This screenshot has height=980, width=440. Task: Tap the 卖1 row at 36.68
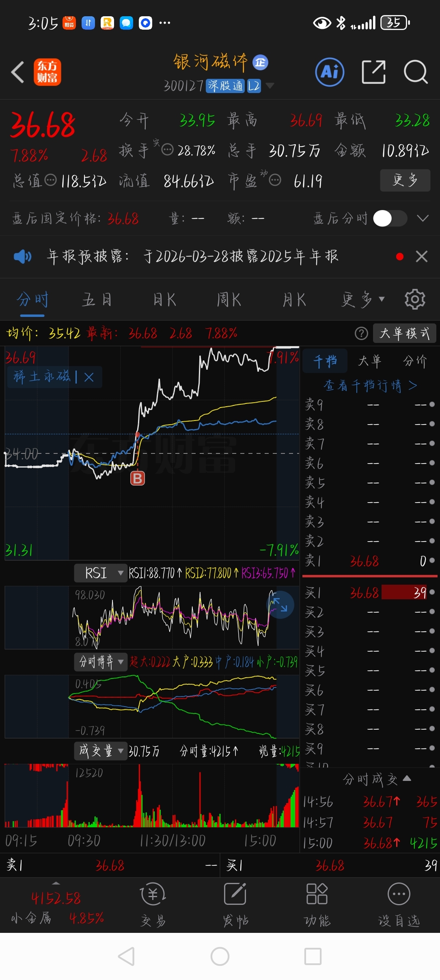pos(370,561)
